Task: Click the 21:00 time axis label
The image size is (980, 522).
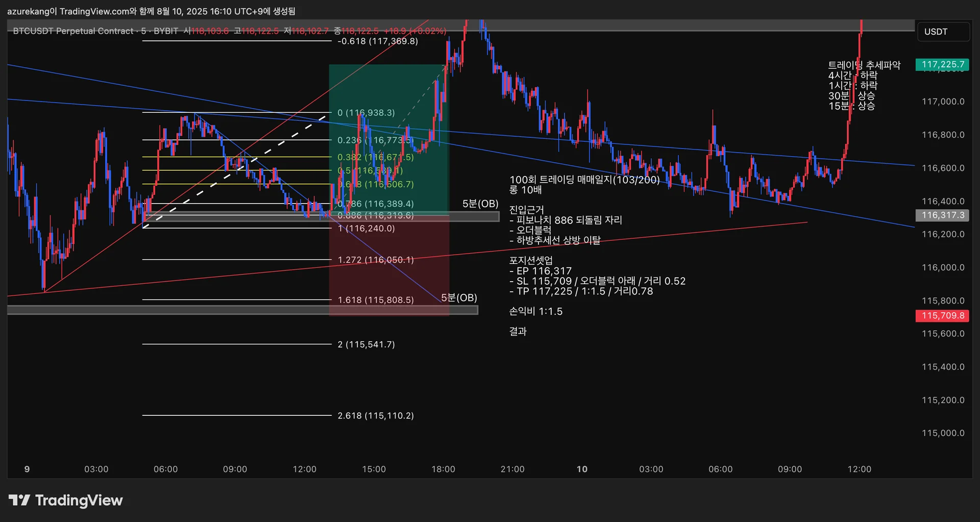Action: (x=512, y=469)
